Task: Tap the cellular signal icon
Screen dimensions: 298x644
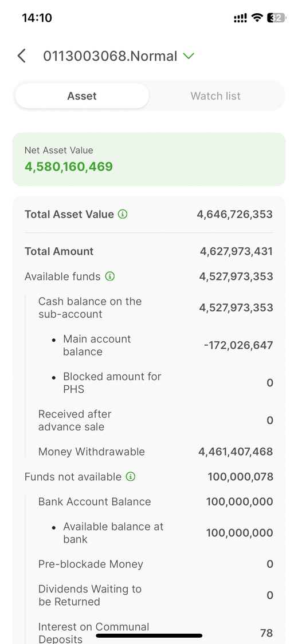Action: coord(240,18)
